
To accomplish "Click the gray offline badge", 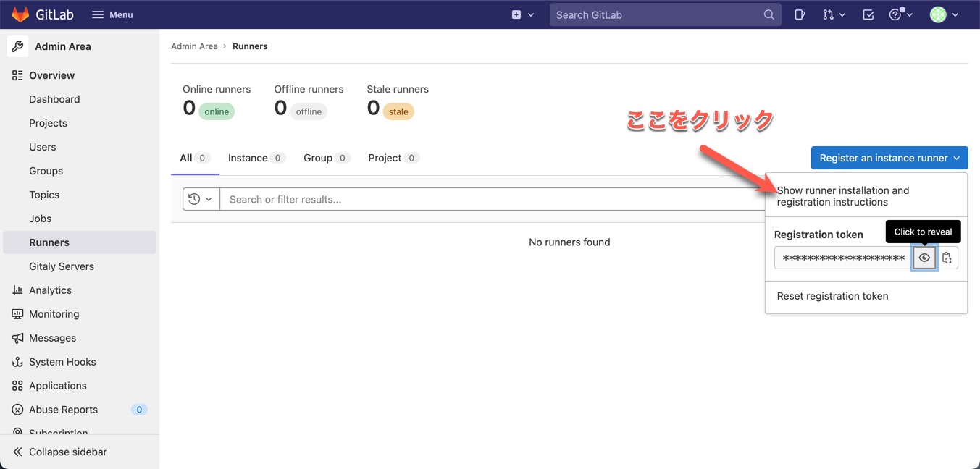I will [309, 111].
